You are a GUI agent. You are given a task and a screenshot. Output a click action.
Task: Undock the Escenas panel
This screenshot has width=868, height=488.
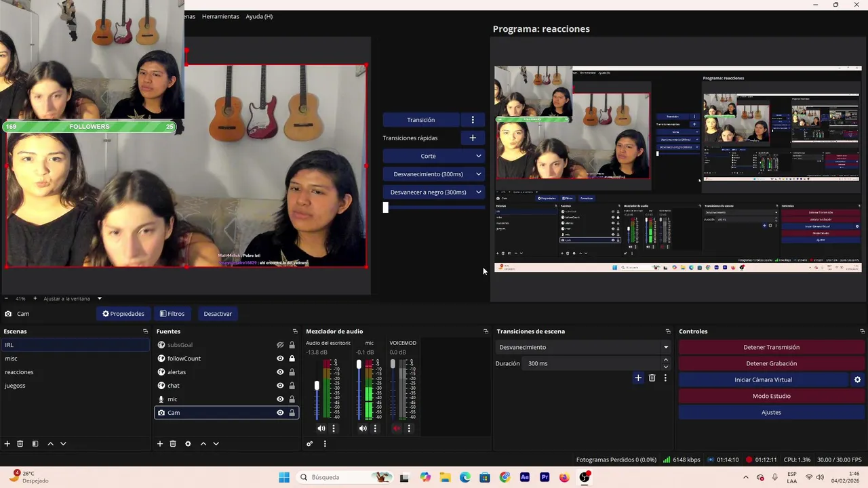145,331
